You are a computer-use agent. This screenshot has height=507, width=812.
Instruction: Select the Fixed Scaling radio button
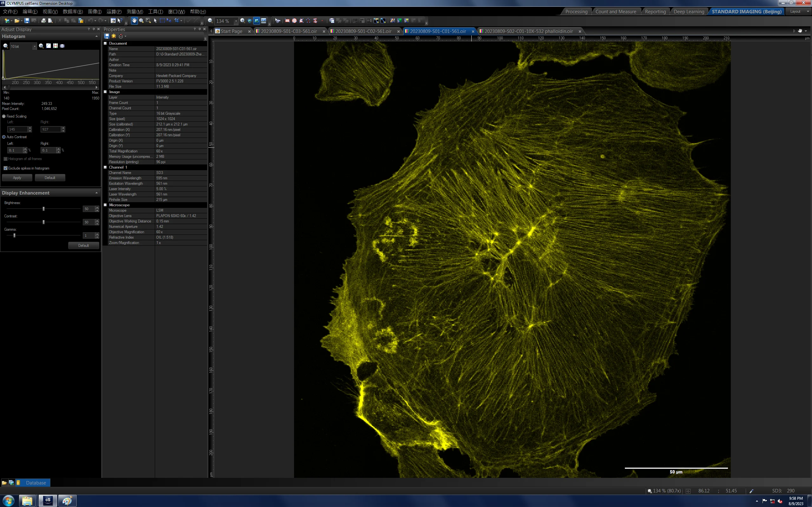tap(4, 116)
